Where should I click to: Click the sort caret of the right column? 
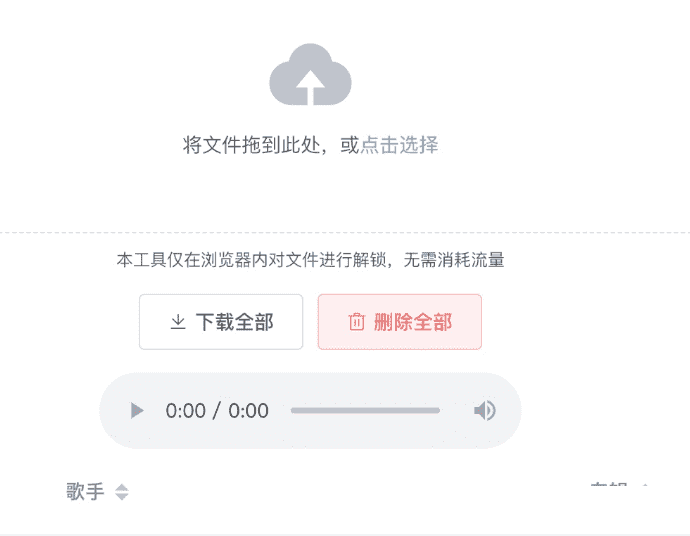click(x=645, y=485)
